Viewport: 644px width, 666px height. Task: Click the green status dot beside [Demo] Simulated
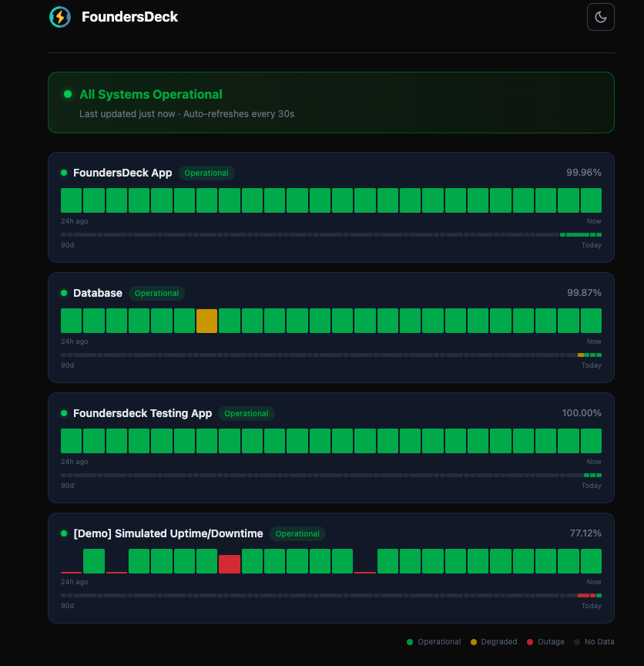[64, 533]
